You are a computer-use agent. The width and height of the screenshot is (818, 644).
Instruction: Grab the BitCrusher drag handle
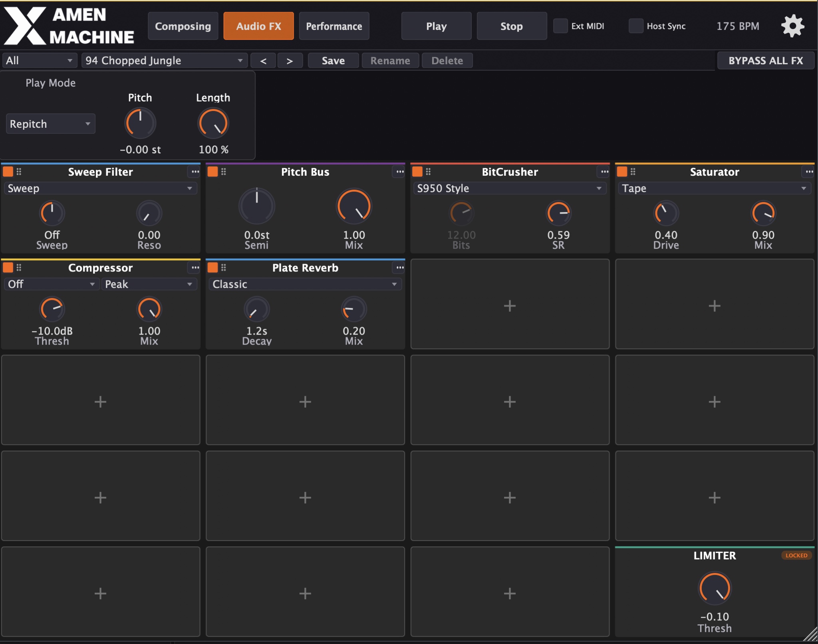click(x=428, y=172)
